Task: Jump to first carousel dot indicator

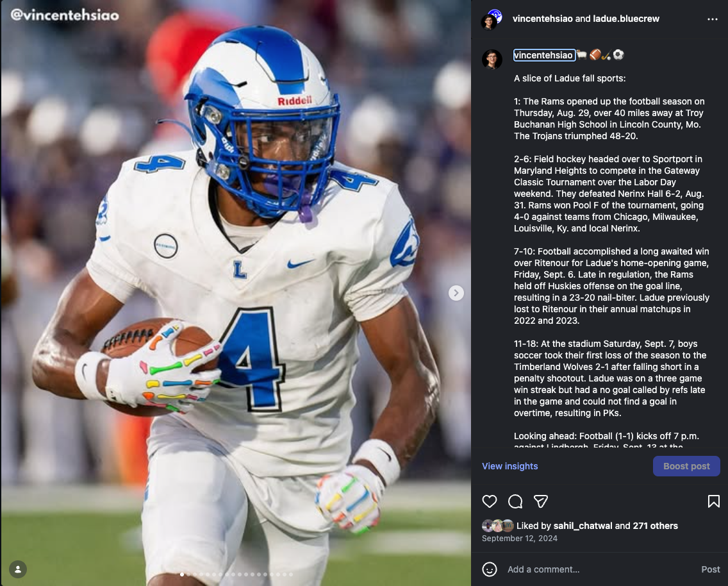Action: 182,574
